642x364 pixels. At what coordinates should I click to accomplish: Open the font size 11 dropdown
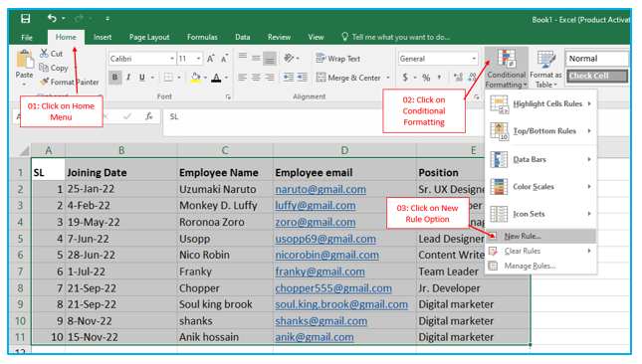pyautogui.click(x=199, y=59)
